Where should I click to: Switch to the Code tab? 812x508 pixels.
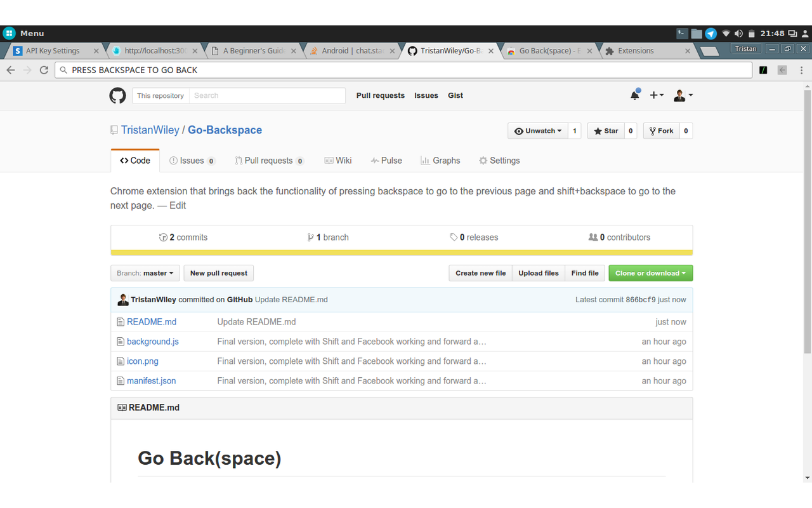(135, 161)
